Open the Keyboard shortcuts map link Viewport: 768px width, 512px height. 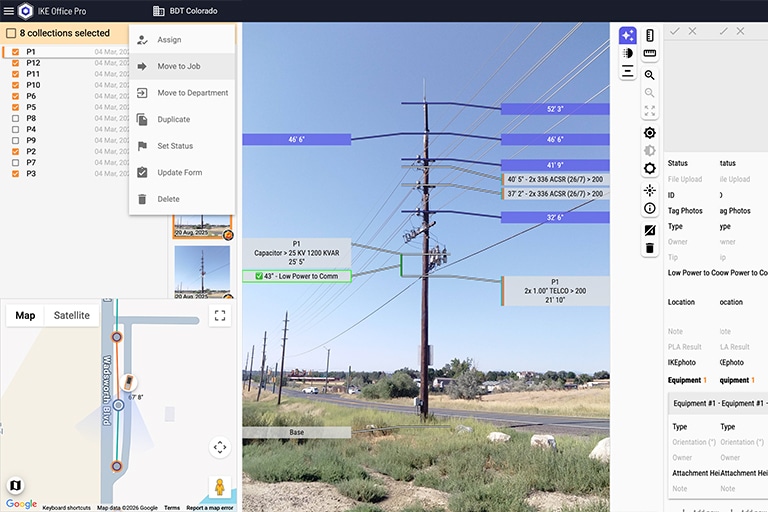66,508
